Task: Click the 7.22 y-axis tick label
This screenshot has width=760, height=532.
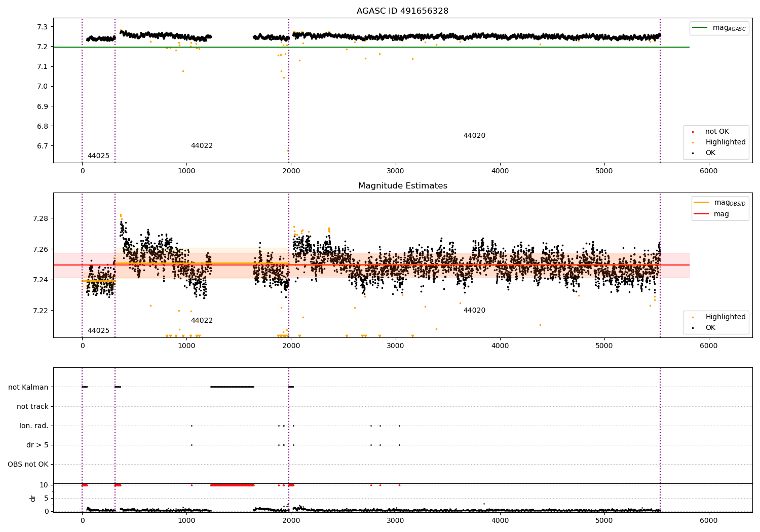Action: tap(41, 311)
